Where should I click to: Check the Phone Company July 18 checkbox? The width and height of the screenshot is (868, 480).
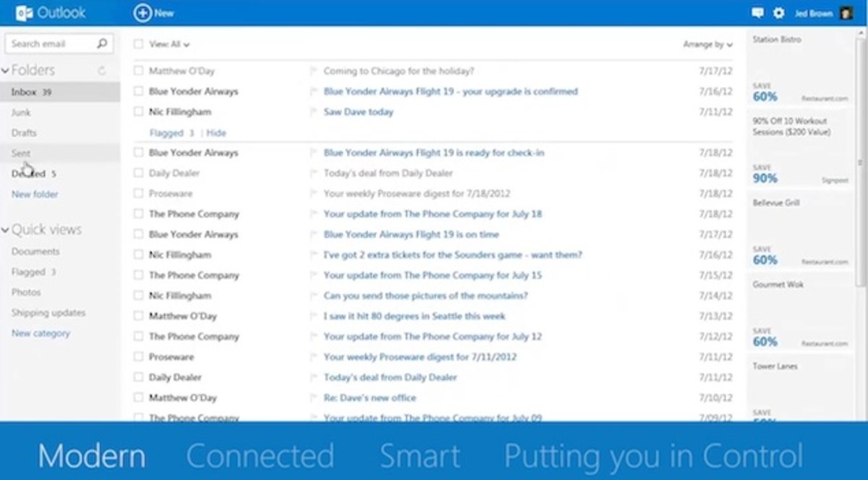138,214
